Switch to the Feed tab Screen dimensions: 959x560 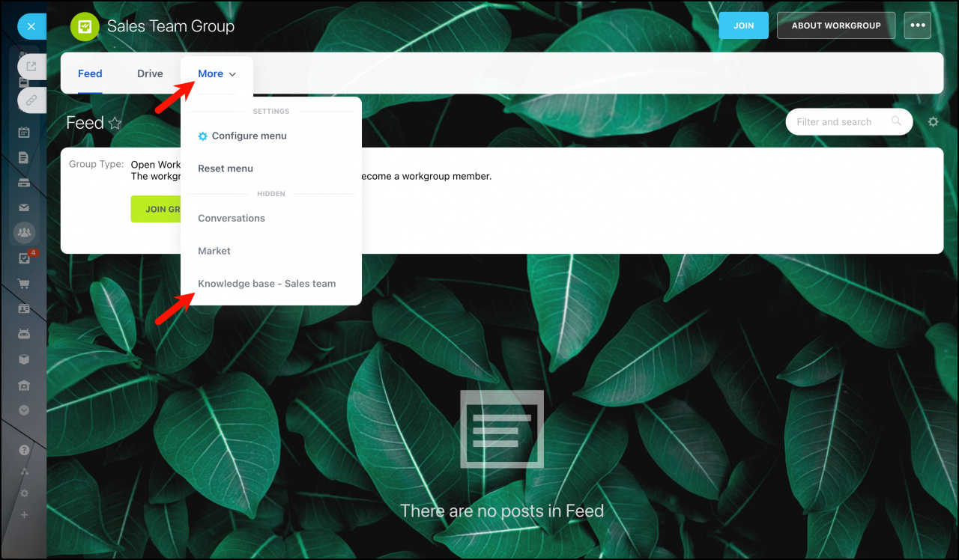click(90, 73)
